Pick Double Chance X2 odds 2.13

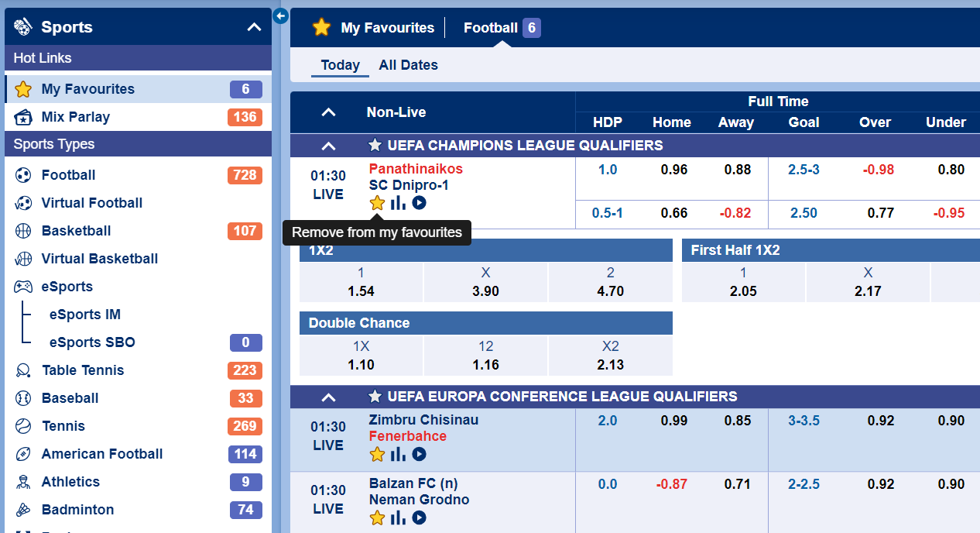pos(610,356)
